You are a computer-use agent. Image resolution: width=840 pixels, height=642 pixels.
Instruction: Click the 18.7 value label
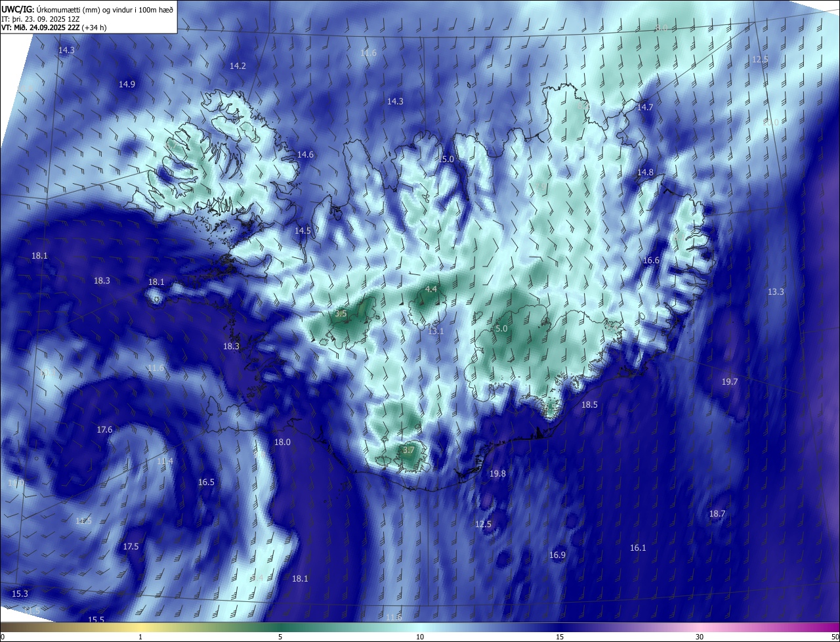point(717,514)
